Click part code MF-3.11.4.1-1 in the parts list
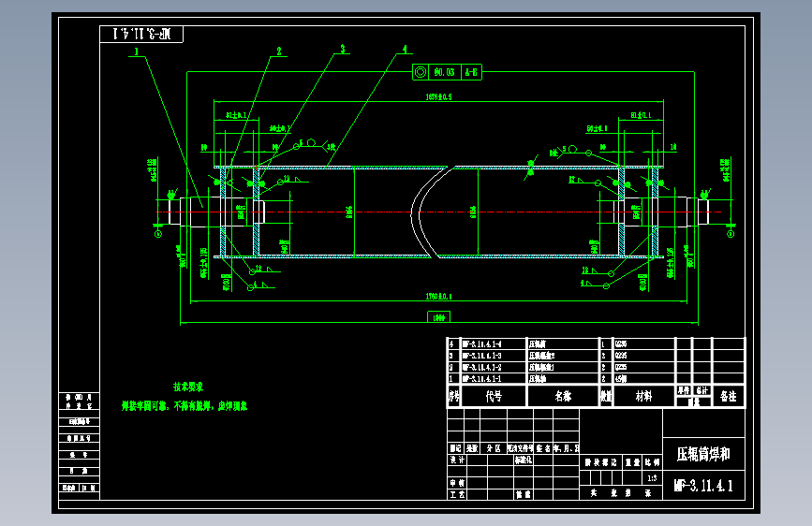This screenshot has width=812, height=526. point(481,379)
